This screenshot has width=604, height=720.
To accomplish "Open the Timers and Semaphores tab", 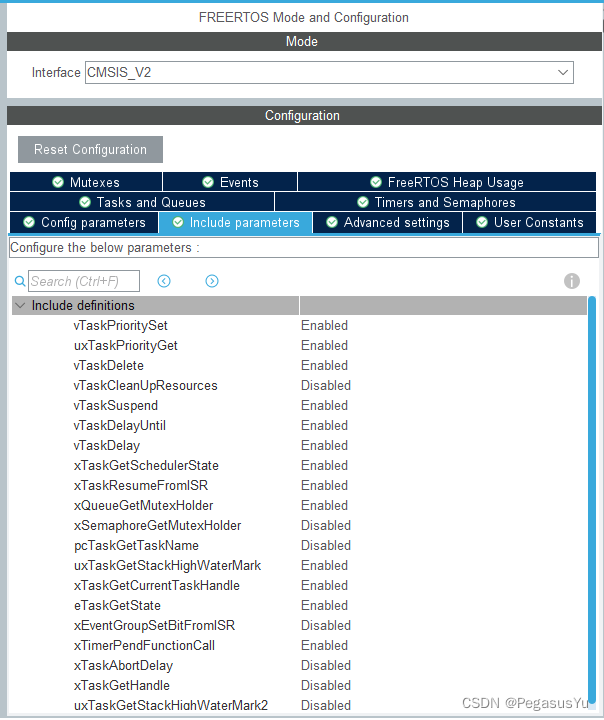I will [436, 202].
